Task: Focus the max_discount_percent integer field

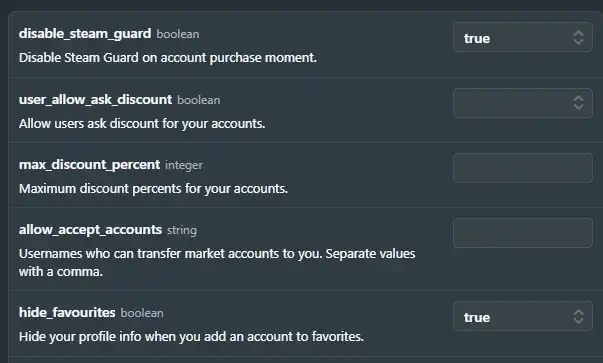Action: point(523,168)
